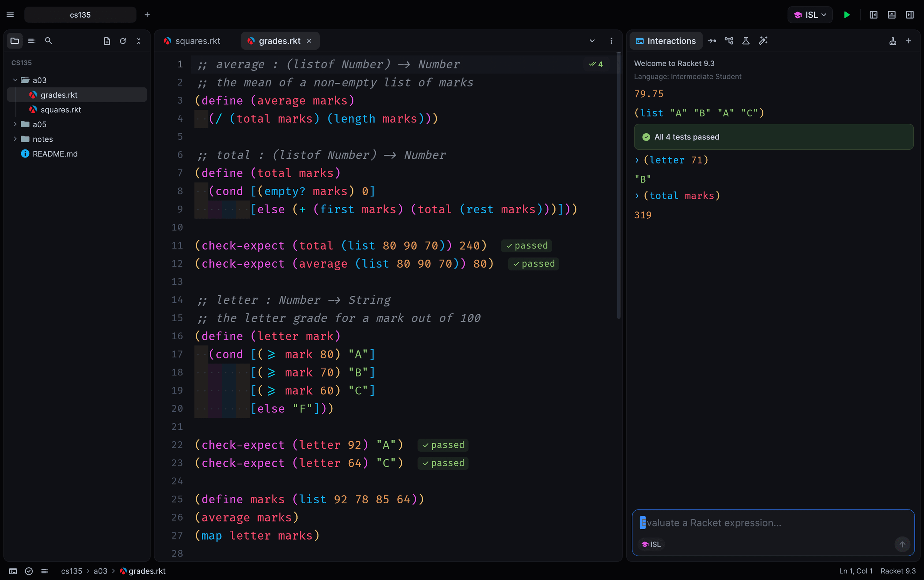Focus the Evaluate a Racket expression input
924x580 pixels.
[773, 523]
